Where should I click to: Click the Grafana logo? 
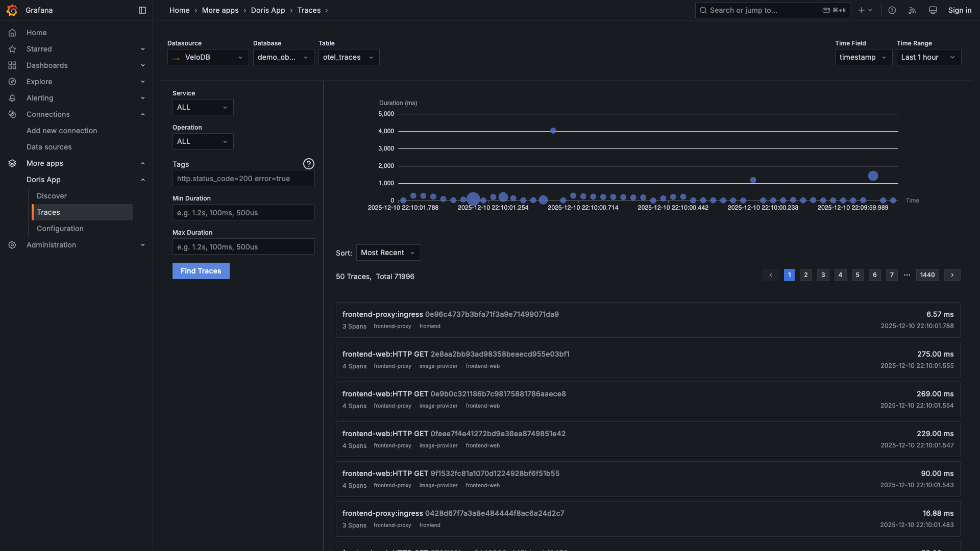(x=12, y=10)
